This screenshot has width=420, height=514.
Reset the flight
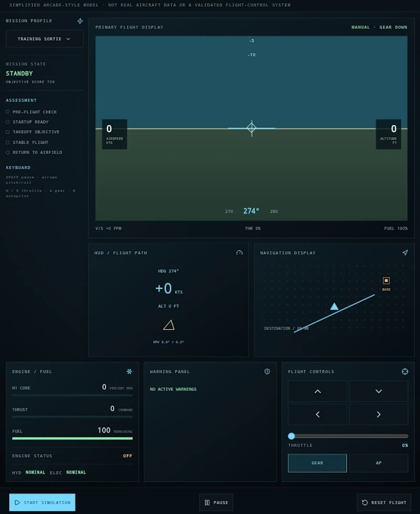tap(384, 502)
